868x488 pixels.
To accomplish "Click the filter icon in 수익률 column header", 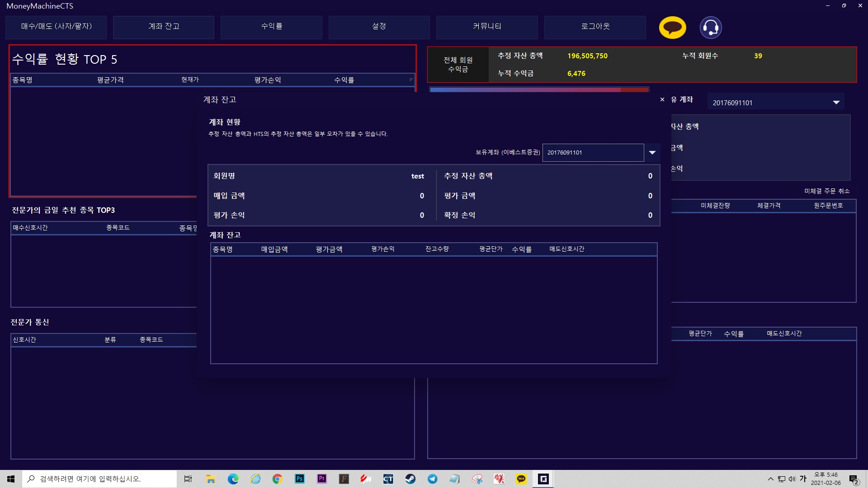I will point(411,80).
